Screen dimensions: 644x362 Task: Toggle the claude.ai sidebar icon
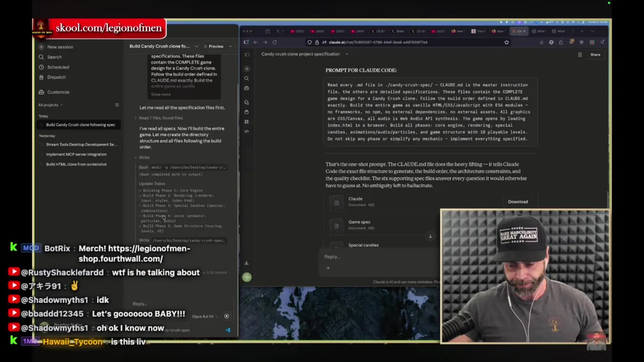coord(247,54)
